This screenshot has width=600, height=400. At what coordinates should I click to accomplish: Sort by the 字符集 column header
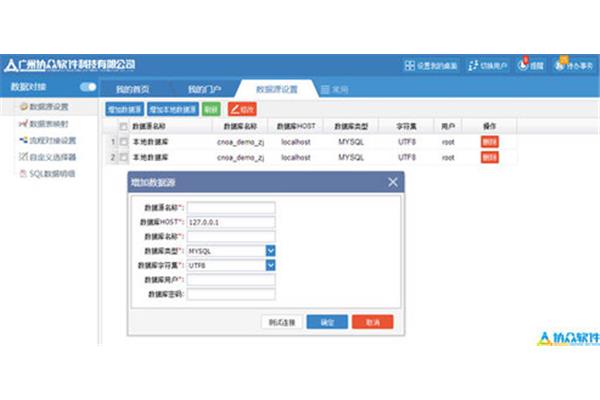point(406,126)
